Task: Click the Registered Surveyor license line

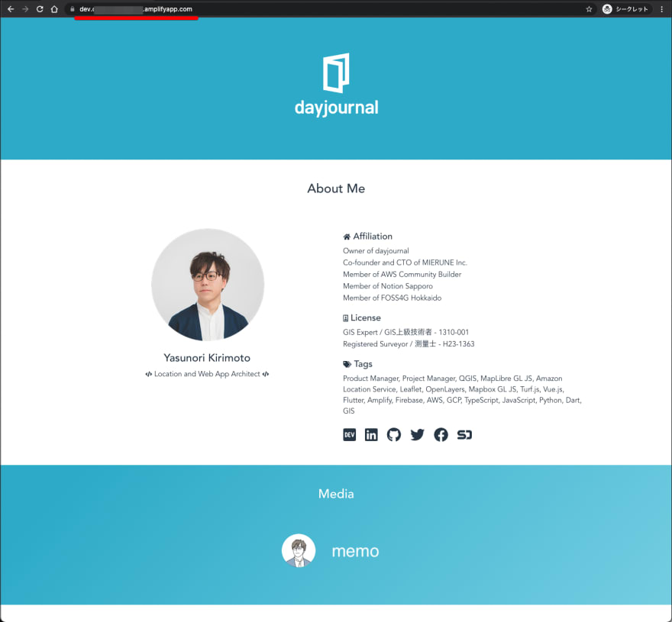Action: [409, 344]
